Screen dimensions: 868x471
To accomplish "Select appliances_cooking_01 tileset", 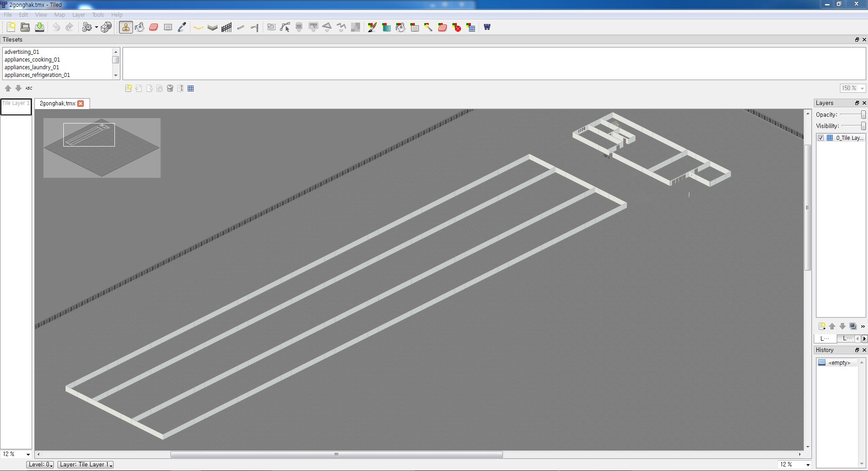I will pyautogui.click(x=32, y=60).
